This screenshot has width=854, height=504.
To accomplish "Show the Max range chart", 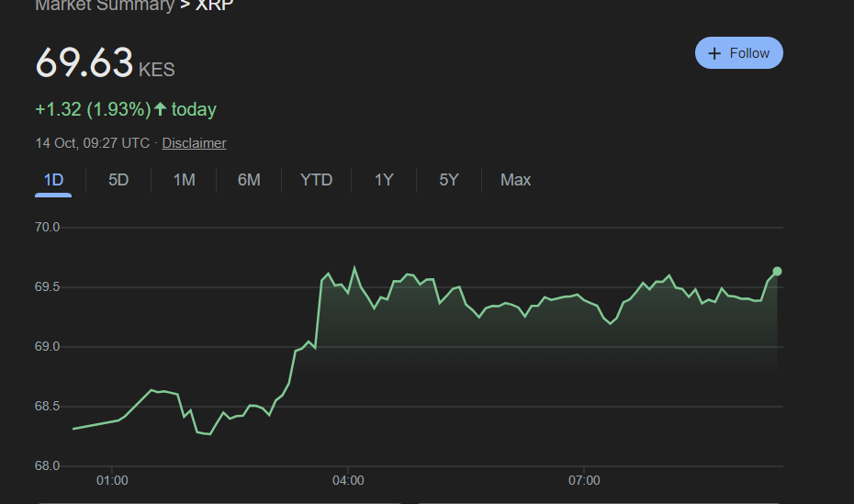I will pos(515,180).
